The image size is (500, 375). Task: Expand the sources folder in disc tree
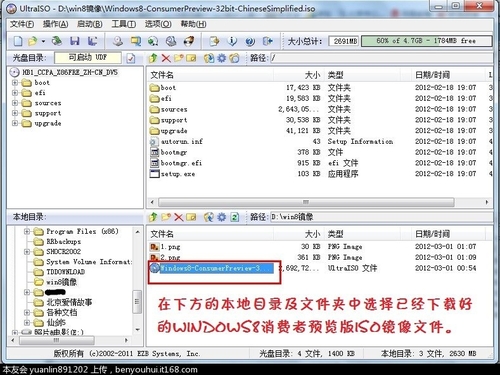(x=15, y=103)
